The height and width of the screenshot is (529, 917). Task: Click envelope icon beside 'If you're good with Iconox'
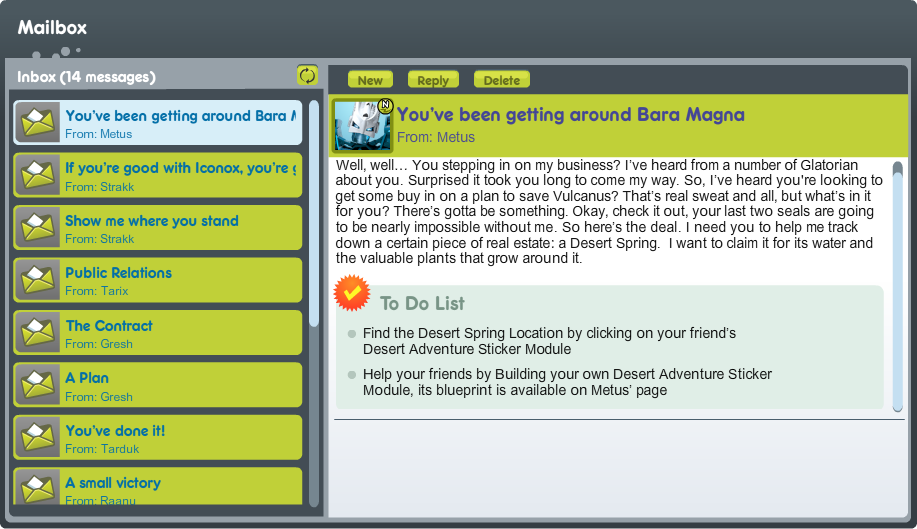click(x=38, y=175)
